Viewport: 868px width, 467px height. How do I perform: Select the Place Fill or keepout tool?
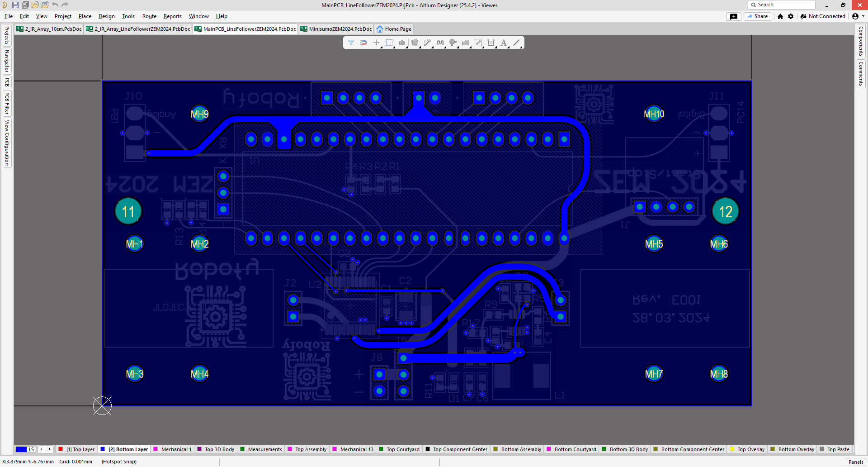pyautogui.click(x=478, y=43)
